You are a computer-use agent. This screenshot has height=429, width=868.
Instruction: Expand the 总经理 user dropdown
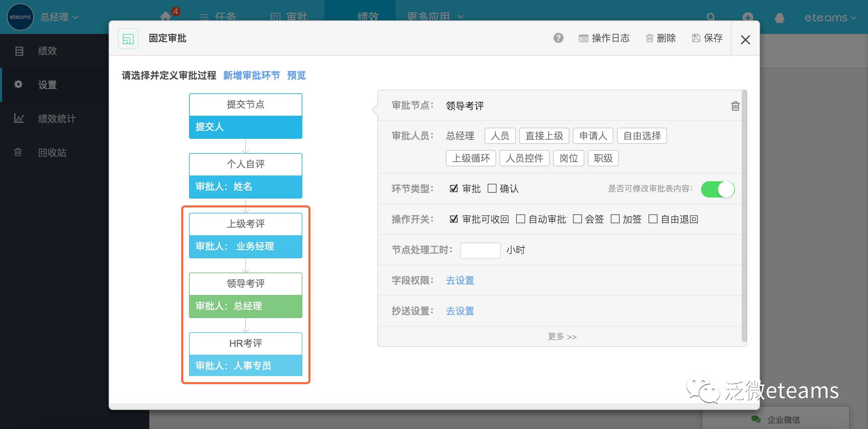[x=59, y=17]
